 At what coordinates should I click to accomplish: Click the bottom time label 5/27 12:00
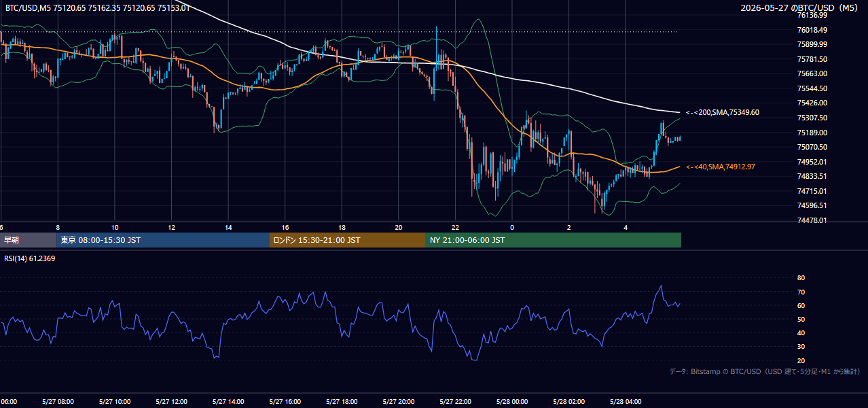[171, 401]
